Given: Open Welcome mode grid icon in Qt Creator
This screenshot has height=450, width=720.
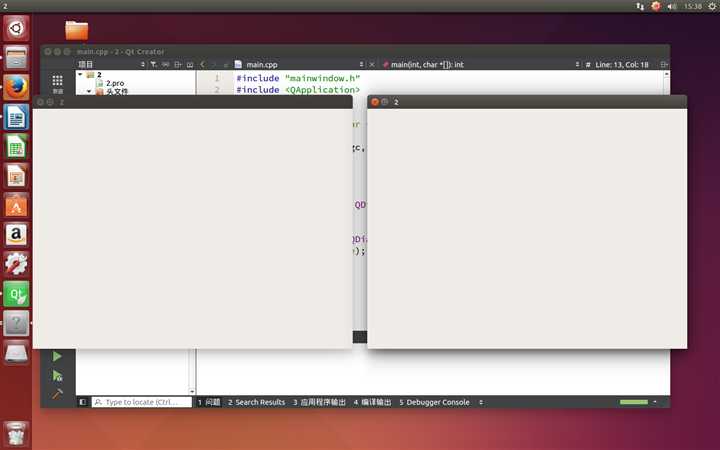Looking at the screenshot, I should click(57, 81).
